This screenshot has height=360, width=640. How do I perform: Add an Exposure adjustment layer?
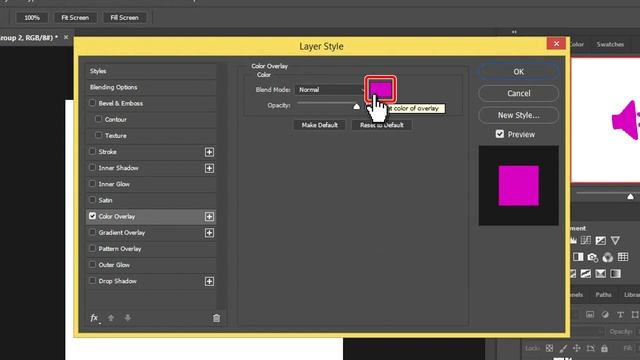click(x=600, y=240)
